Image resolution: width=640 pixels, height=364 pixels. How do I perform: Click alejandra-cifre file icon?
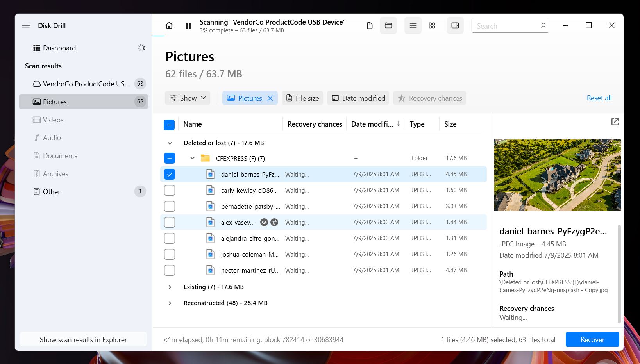pyautogui.click(x=210, y=238)
